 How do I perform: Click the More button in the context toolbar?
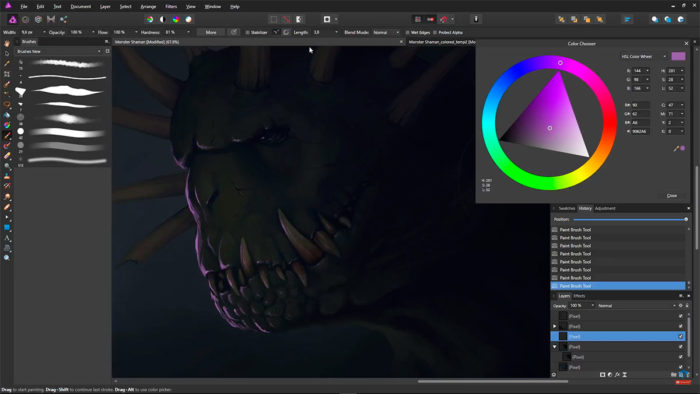point(211,33)
